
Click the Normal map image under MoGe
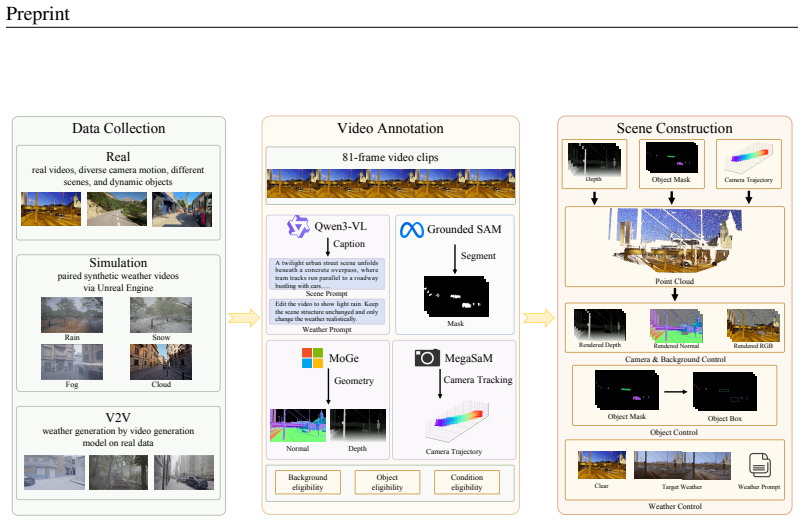[298, 425]
